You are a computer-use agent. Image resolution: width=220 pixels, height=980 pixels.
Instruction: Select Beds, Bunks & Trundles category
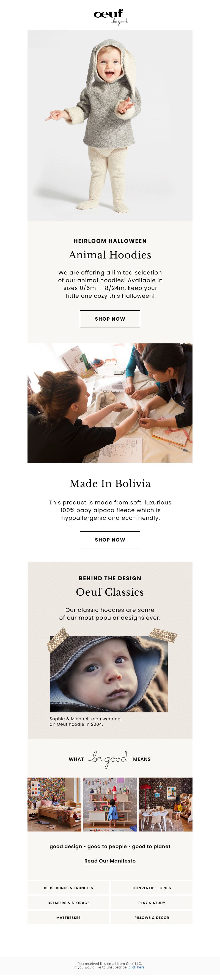(68, 888)
